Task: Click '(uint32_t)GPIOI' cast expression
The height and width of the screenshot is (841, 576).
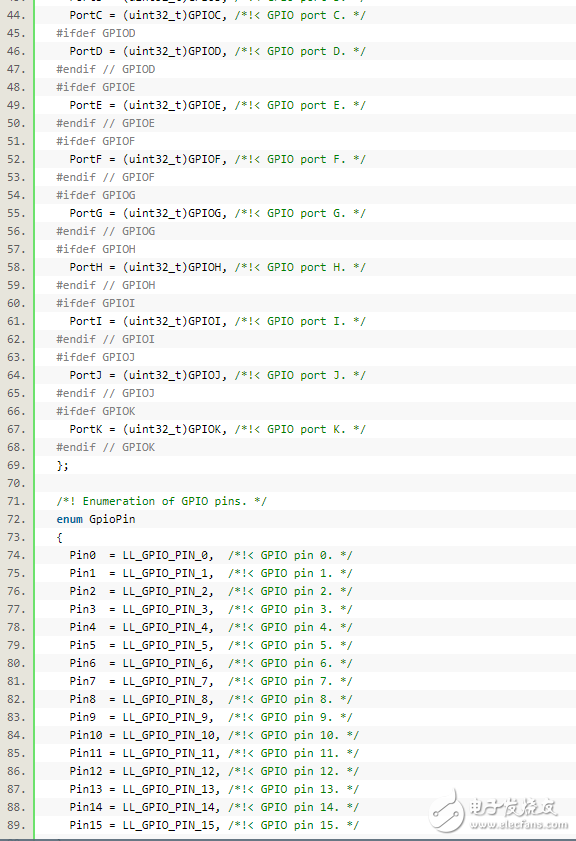Action: coord(172,321)
